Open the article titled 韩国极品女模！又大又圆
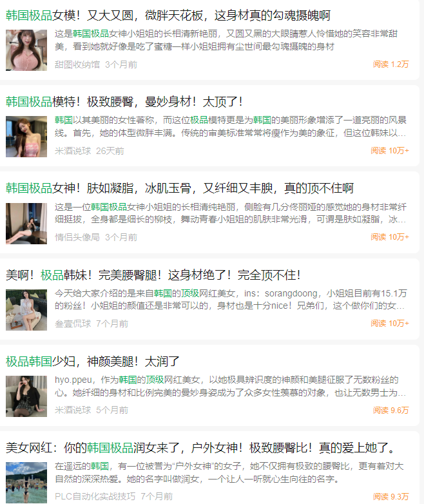The width and height of the screenshot is (424, 504). (168, 15)
